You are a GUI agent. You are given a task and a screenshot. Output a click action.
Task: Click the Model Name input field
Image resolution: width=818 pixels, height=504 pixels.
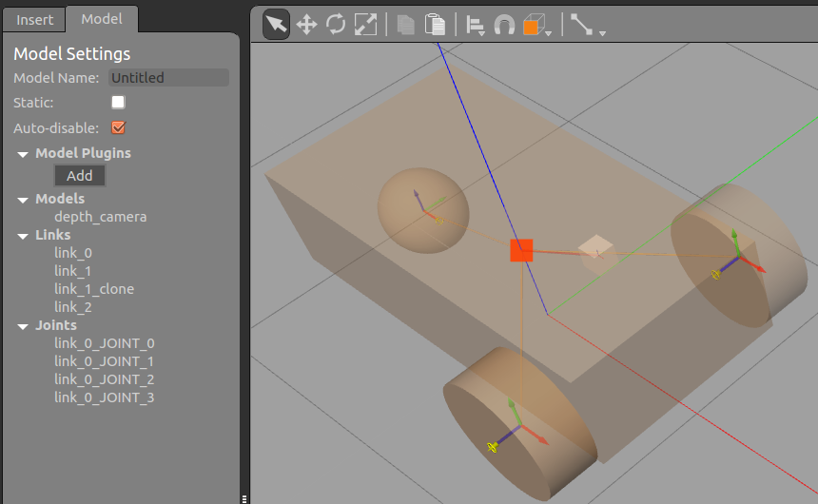click(168, 78)
